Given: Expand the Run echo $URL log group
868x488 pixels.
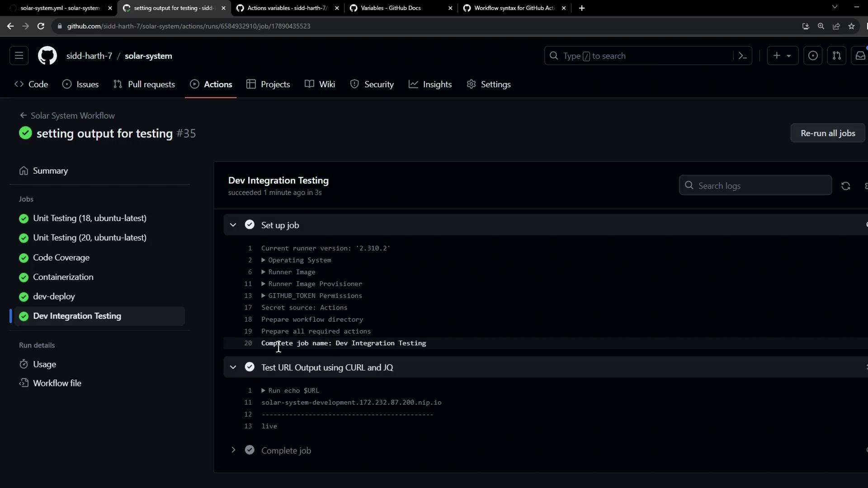Looking at the screenshot, I should tap(264, 390).
